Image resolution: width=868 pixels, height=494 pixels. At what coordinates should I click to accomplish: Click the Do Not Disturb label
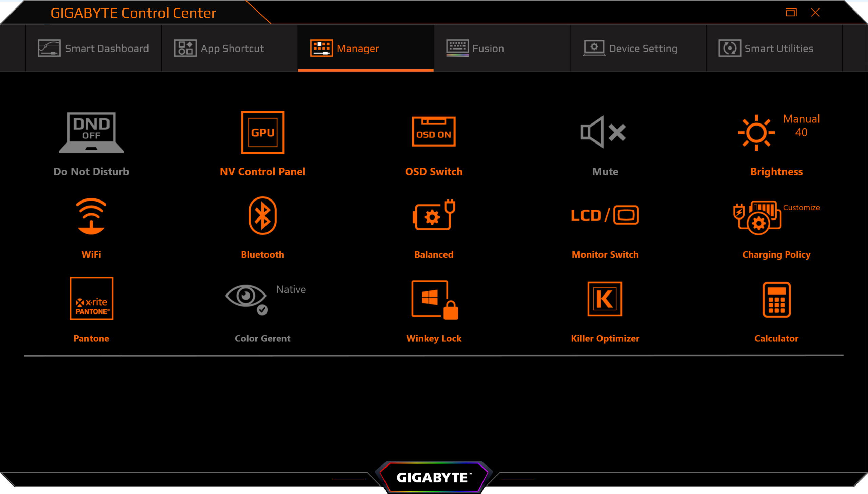pyautogui.click(x=91, y=172)
